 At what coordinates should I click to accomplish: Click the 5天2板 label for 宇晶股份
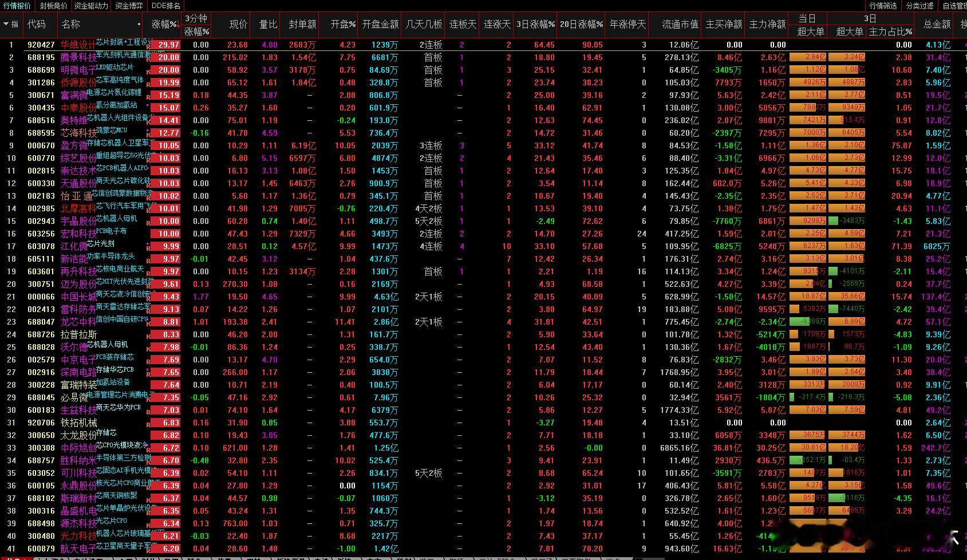[428, 221]
